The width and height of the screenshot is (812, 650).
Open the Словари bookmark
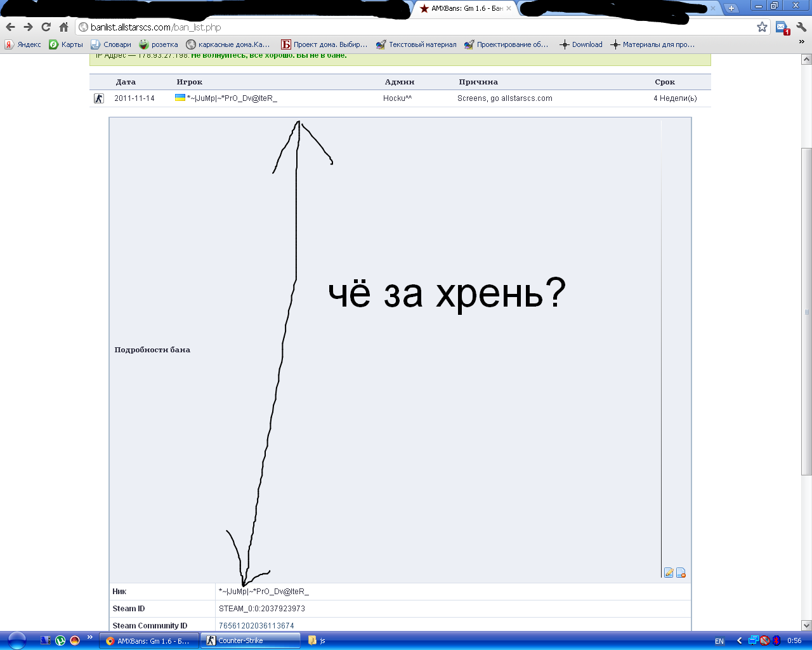111,44
